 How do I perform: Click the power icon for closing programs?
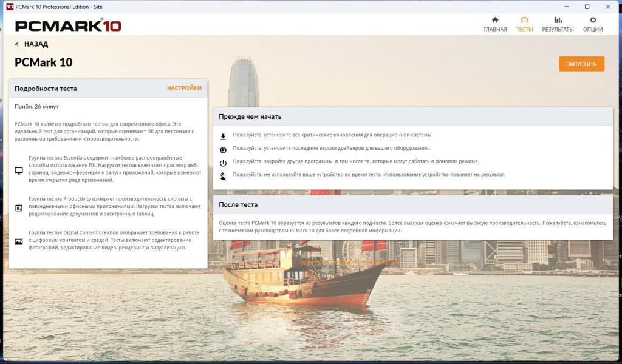point(223,163)
